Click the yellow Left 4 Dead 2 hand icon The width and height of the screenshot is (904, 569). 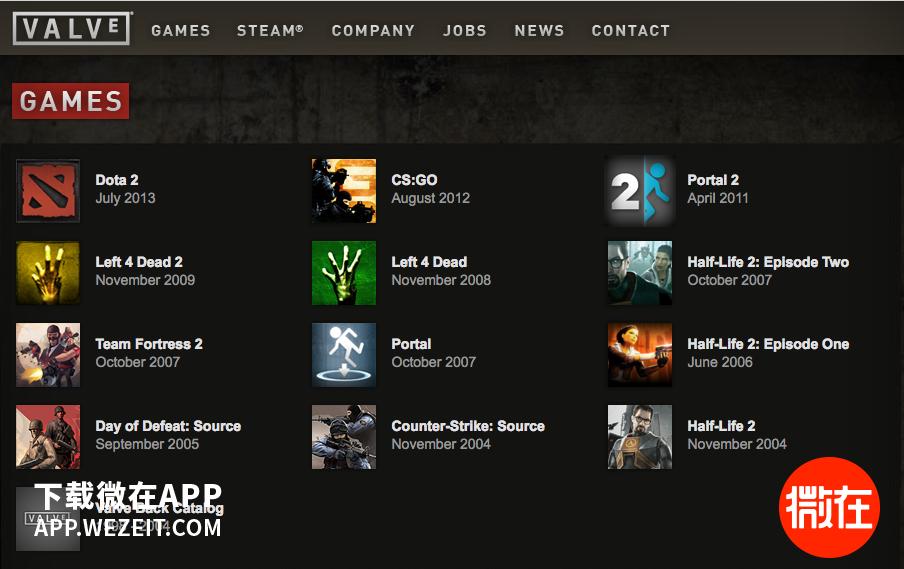pyautogui.click(x=48, y=273)
